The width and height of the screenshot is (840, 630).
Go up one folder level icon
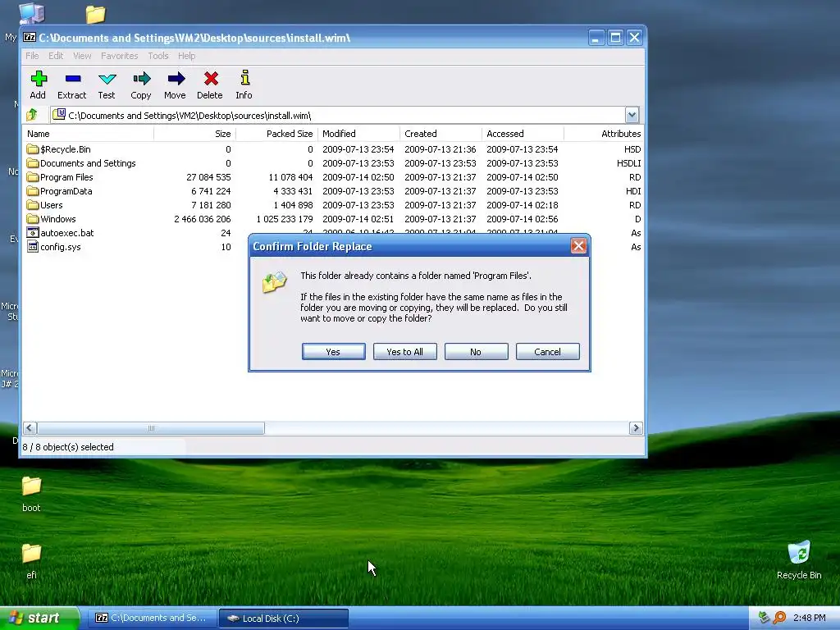pyautogui.click(x=32, y=115)
